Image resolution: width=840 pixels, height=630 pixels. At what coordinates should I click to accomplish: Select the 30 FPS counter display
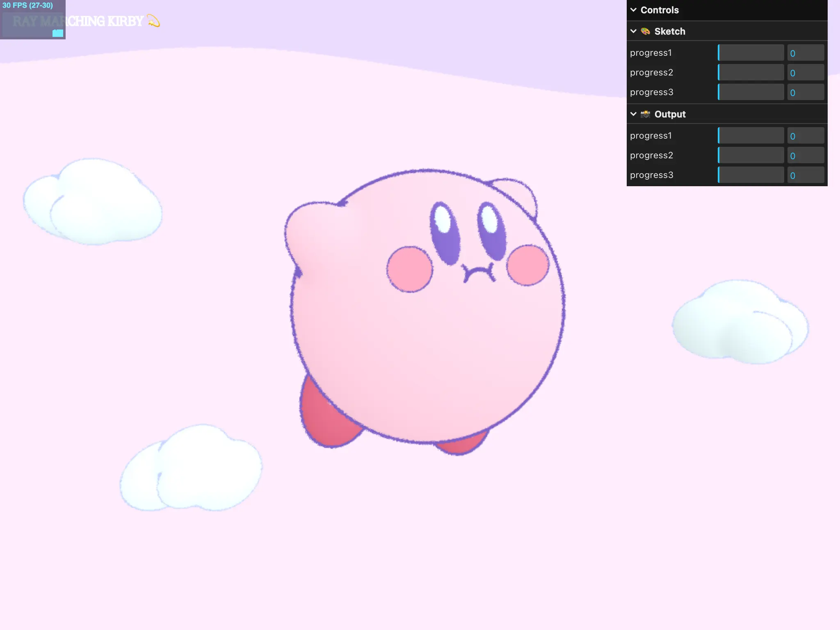pos(27,6)
